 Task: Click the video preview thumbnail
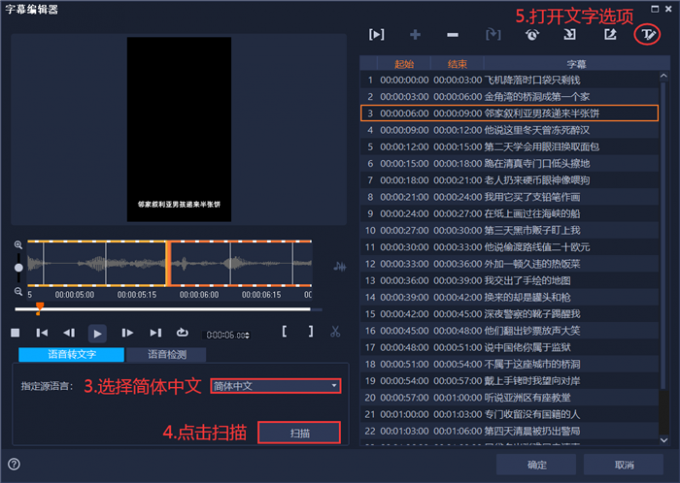click(x=179, y=129)
